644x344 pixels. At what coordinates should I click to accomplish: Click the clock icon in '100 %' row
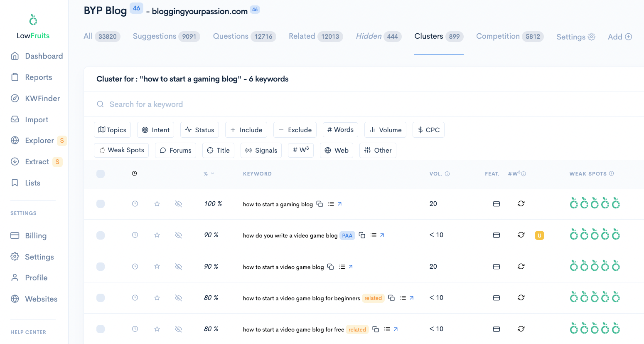point(135,204)
